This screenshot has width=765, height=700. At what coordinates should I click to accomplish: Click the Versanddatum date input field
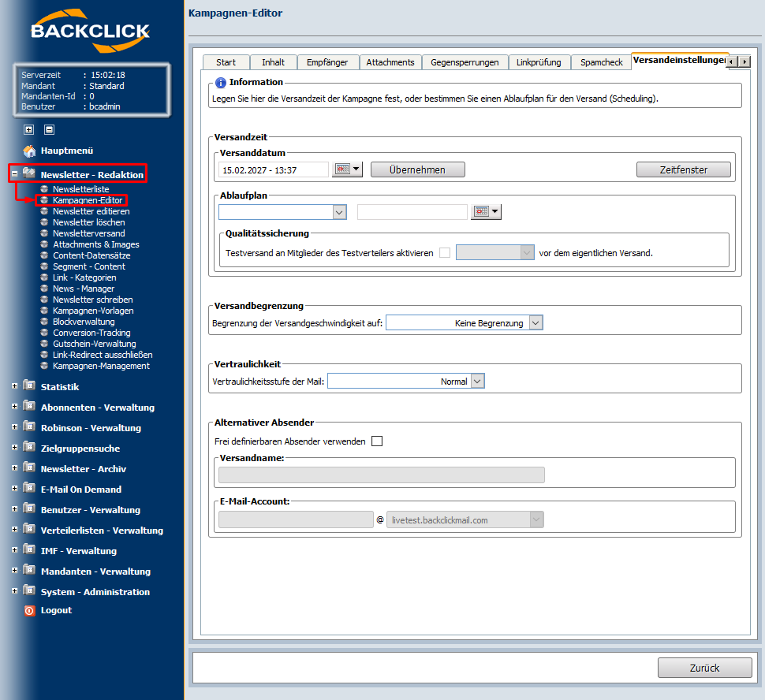[273, 169]
